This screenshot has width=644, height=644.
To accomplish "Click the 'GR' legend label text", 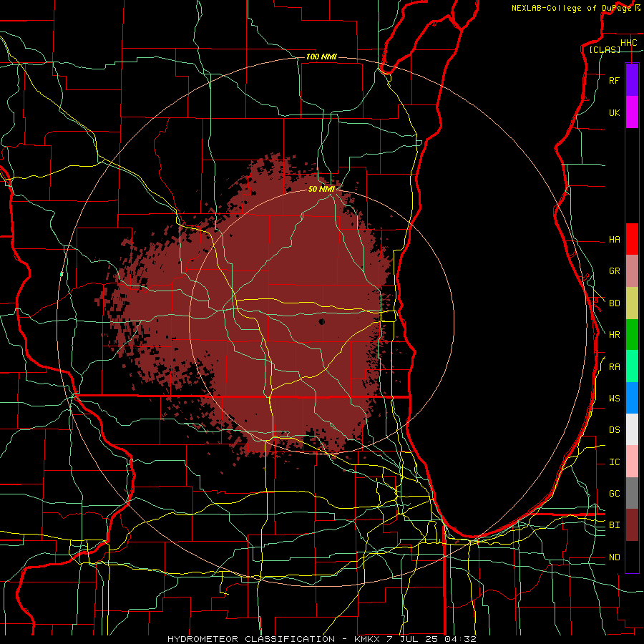I will (x=614, y=271).
